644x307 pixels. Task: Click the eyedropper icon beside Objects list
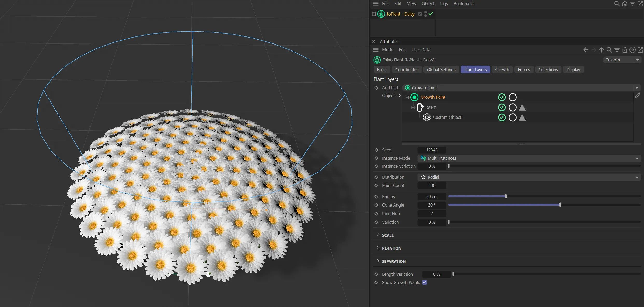(638, 95)
